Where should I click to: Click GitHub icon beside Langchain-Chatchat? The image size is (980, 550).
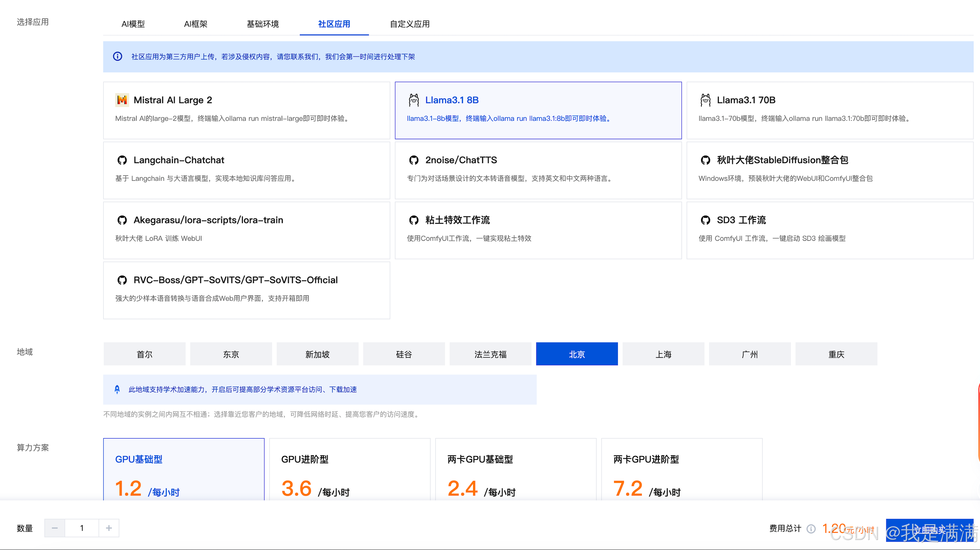pos(122,160)
